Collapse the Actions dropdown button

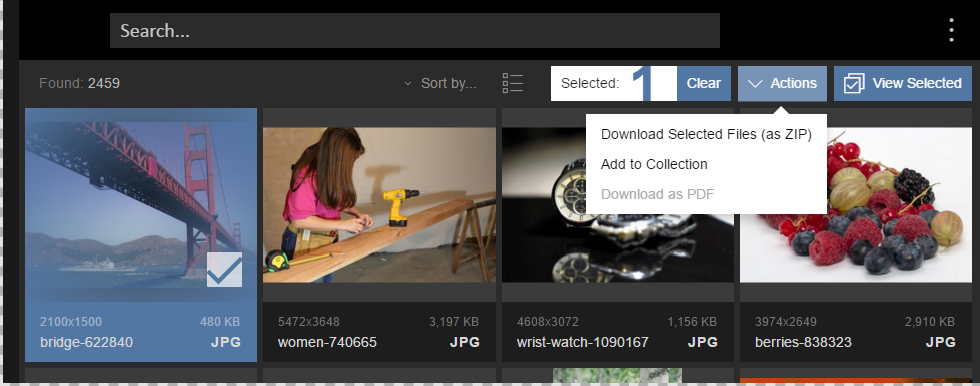pos(782,83)
